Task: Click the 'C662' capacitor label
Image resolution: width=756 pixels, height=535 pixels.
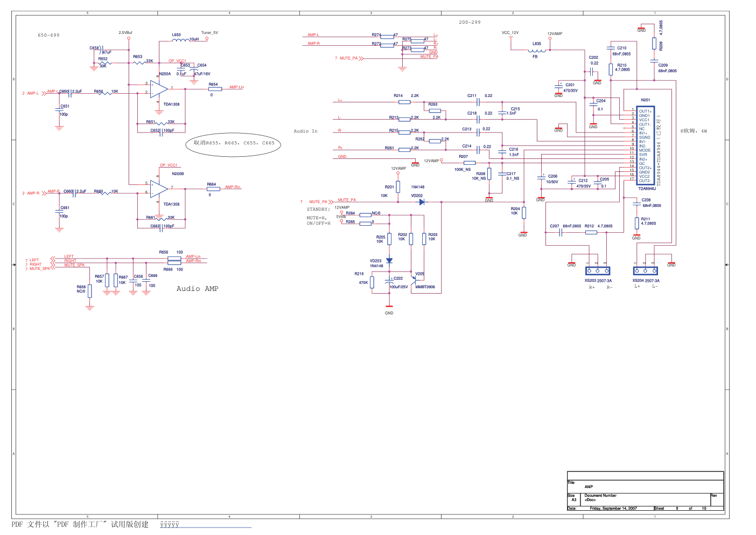Action: pos(155,226)
